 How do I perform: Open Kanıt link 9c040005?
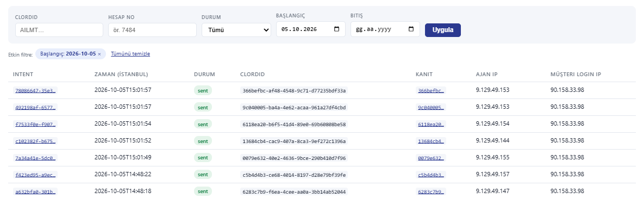tap(432, 108)
